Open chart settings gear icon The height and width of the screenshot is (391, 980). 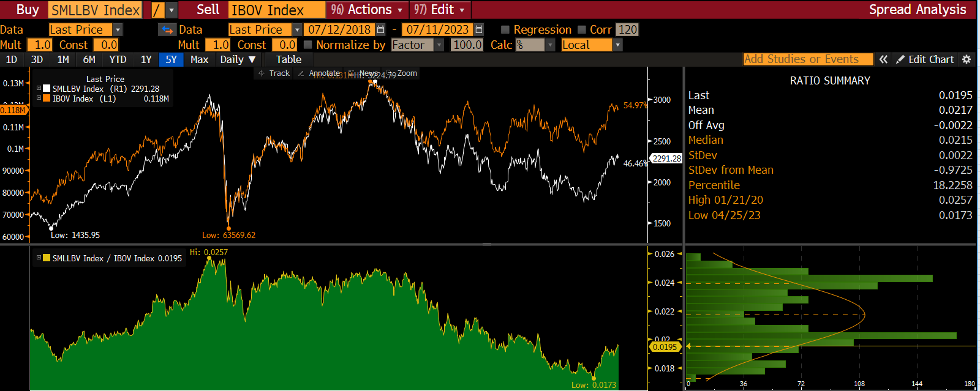(967, 59)
